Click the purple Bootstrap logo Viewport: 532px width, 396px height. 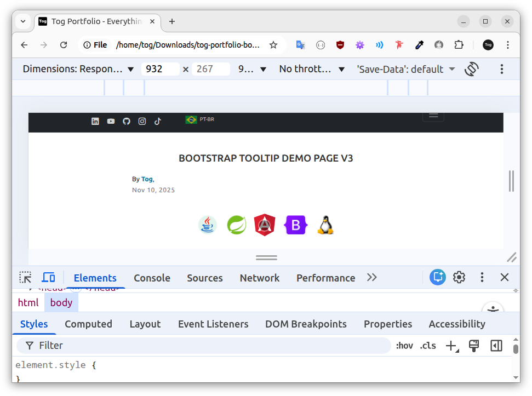[295, 225]
